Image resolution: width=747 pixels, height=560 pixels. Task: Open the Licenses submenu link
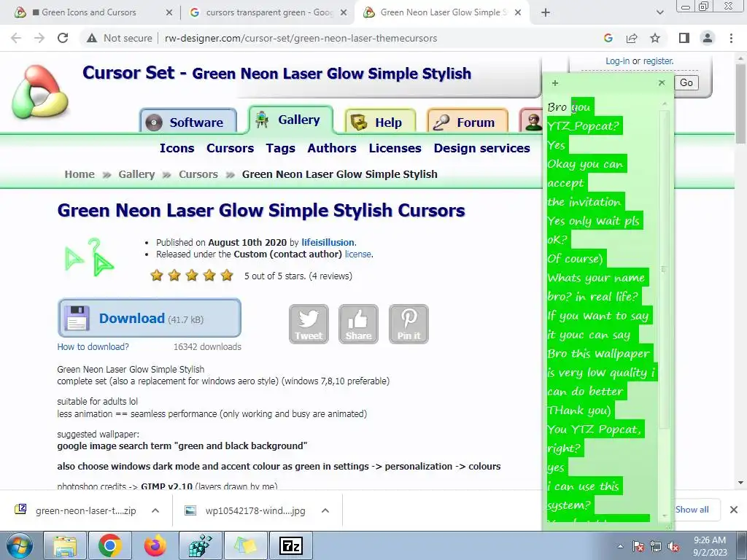click(x=395, y=148)
